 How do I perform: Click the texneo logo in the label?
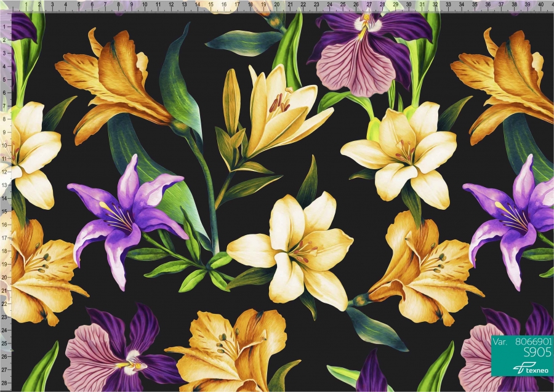531,368
